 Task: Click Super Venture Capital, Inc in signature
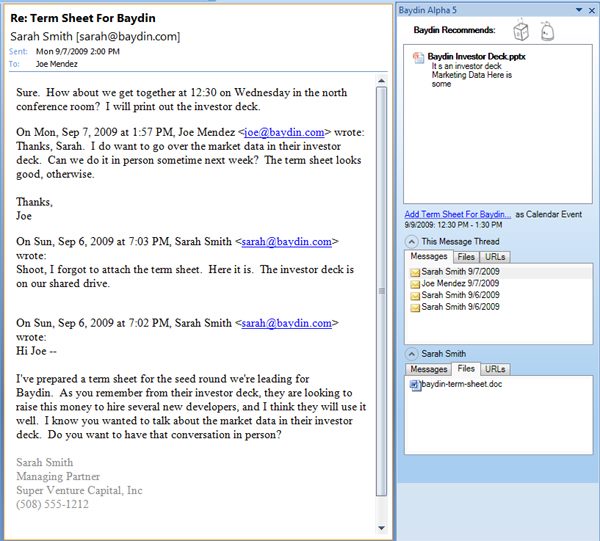click(x=79, y=490)
